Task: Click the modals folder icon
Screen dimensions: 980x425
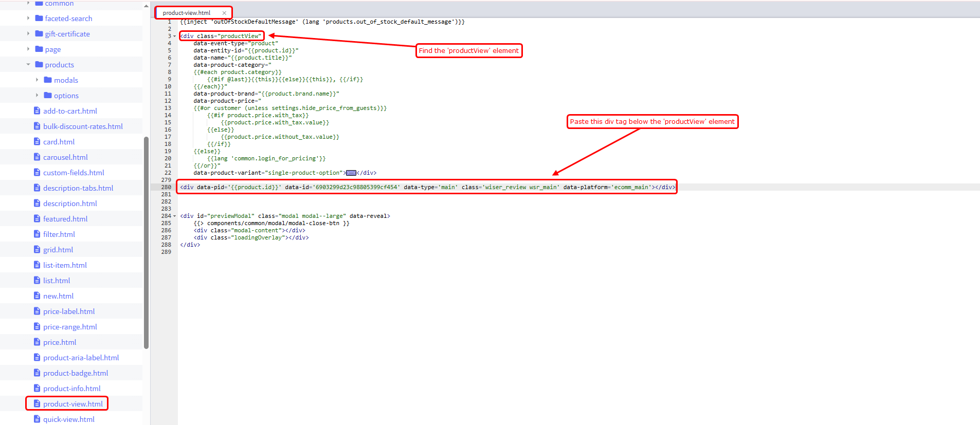Action: pos(48,80)
